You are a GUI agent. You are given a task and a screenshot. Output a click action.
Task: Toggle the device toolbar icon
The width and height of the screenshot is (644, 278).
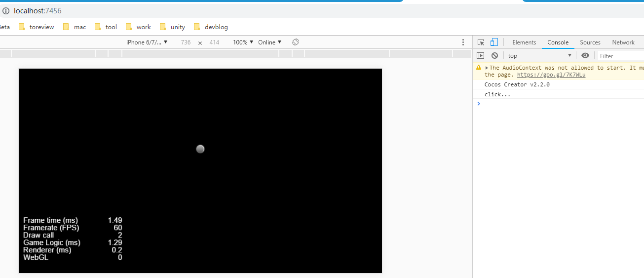(494, 42)
